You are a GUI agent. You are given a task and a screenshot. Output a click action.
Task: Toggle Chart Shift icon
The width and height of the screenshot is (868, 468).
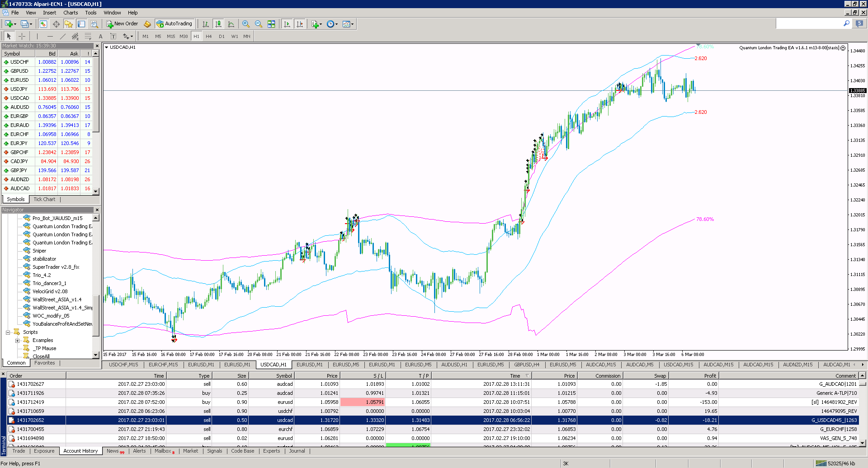[x=299, y=24]
